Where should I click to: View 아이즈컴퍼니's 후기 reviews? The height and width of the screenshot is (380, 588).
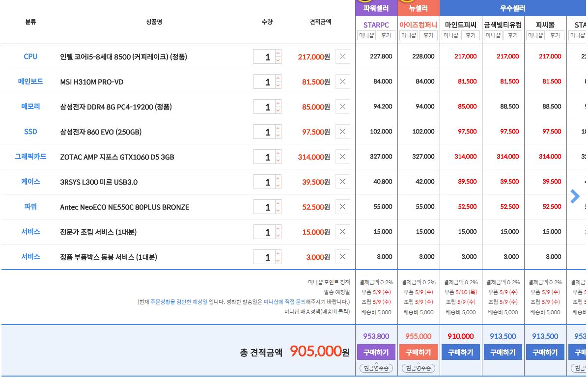click(428, 35)
